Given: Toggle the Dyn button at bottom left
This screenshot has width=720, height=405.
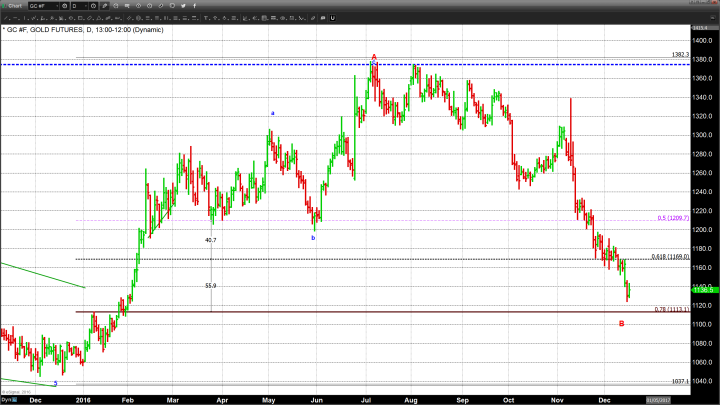Looking at the screenshot, I should pos(6,400).
